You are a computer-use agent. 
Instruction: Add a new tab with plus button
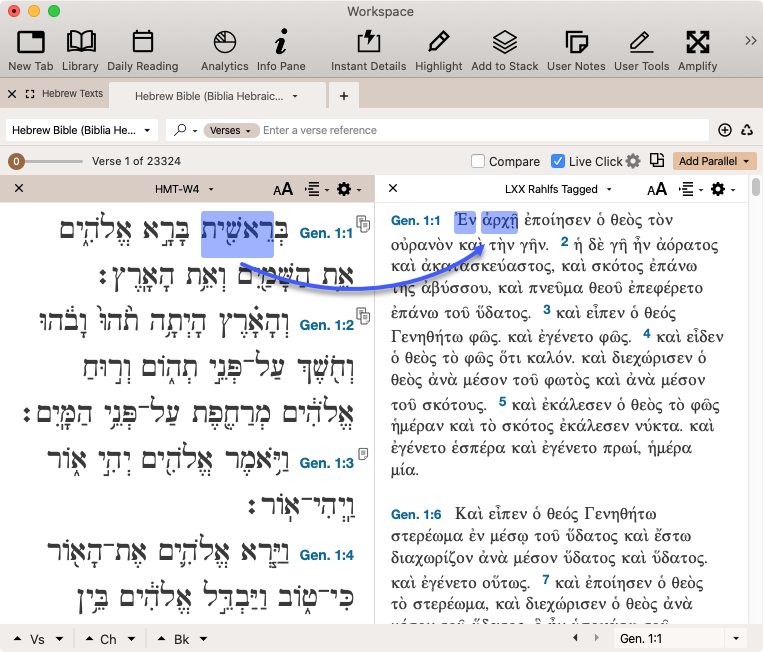click(x=343, y=96)
